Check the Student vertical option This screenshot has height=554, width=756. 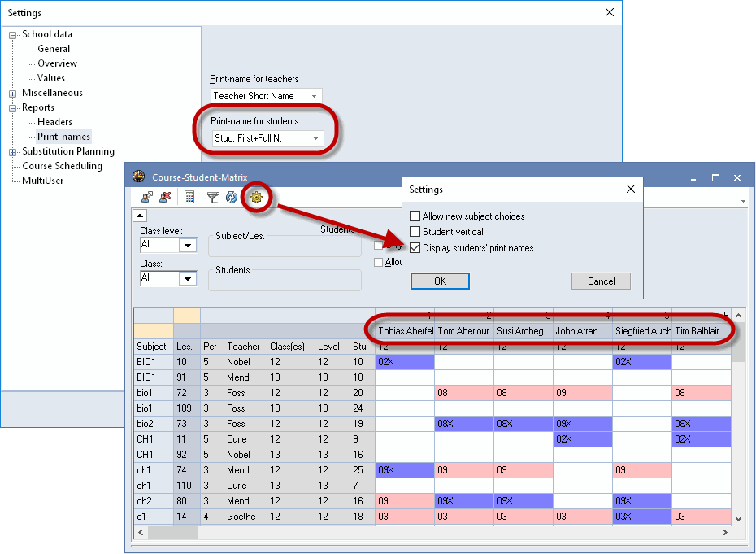click(415, 232)
